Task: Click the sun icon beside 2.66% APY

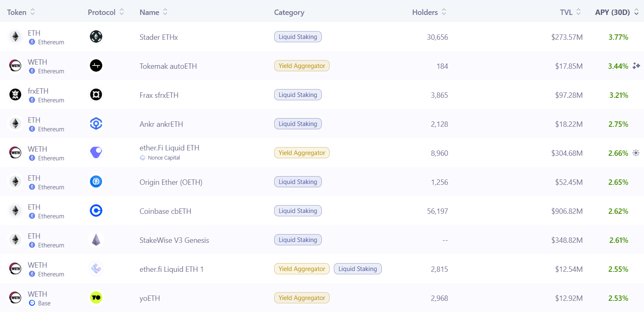Action: point(636,153)
